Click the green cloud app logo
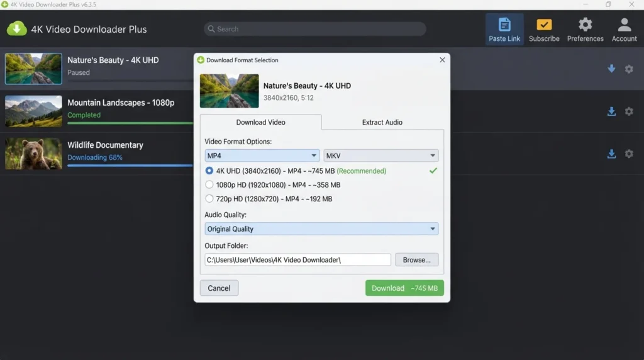The width and height of the screenshot is (644, 360). 16,29
